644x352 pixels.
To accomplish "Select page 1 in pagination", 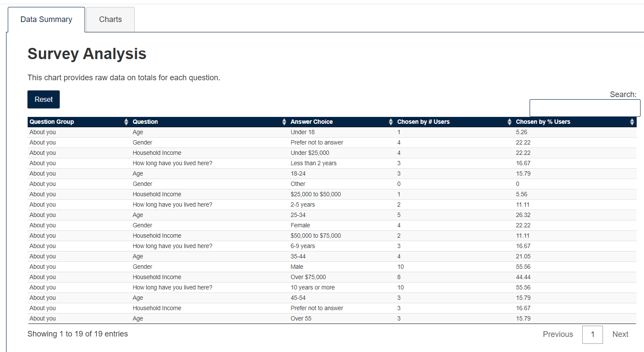I will click(593, 335).
